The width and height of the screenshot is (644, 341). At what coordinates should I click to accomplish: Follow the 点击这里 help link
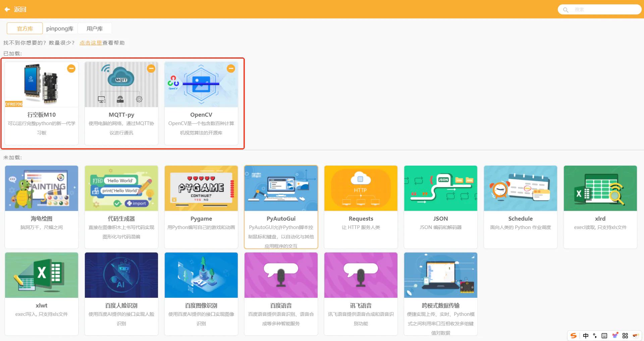point(91,43)
